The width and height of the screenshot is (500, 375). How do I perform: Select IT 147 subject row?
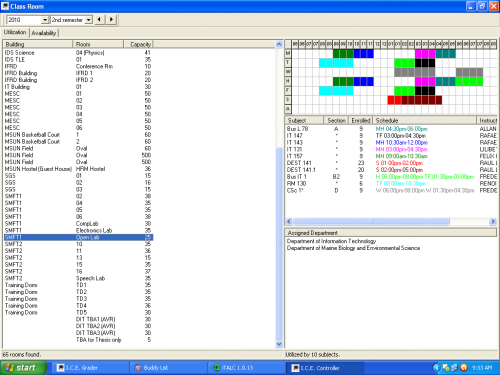point(391,136)
